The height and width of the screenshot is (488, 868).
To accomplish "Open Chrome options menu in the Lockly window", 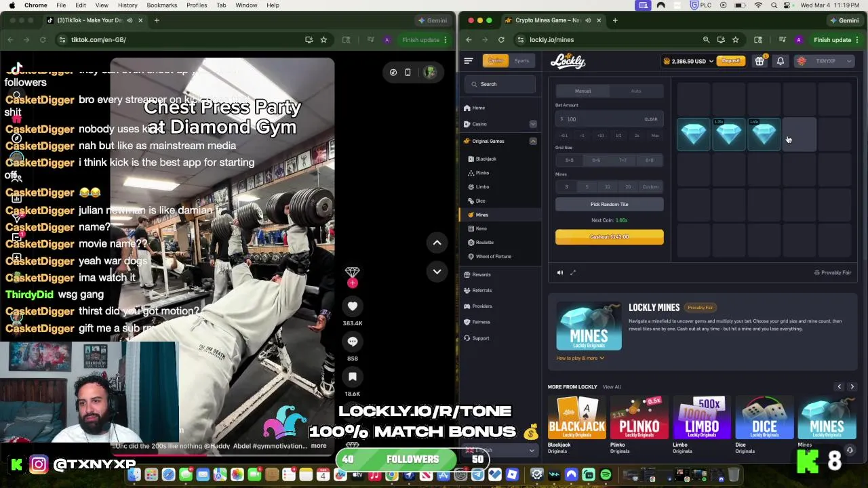I will [857, 40].
